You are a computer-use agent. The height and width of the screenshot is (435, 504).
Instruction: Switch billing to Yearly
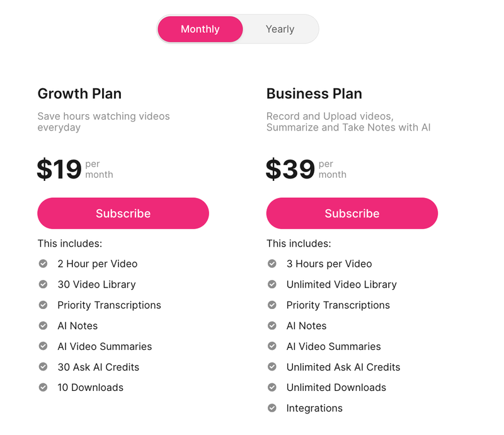pos(280,29)
